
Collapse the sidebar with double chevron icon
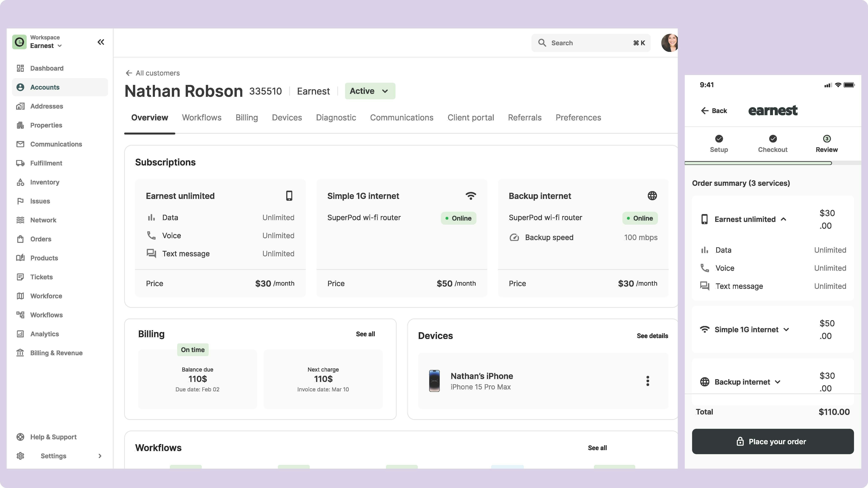coord(101,42)
